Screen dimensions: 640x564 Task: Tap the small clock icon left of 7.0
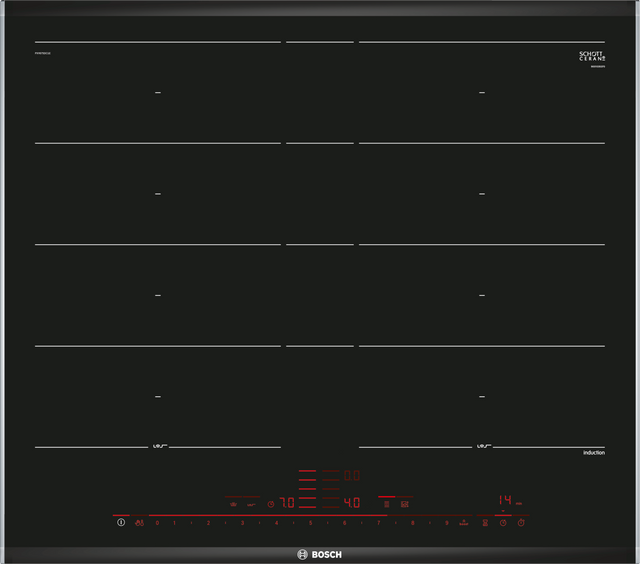[271, 504]
